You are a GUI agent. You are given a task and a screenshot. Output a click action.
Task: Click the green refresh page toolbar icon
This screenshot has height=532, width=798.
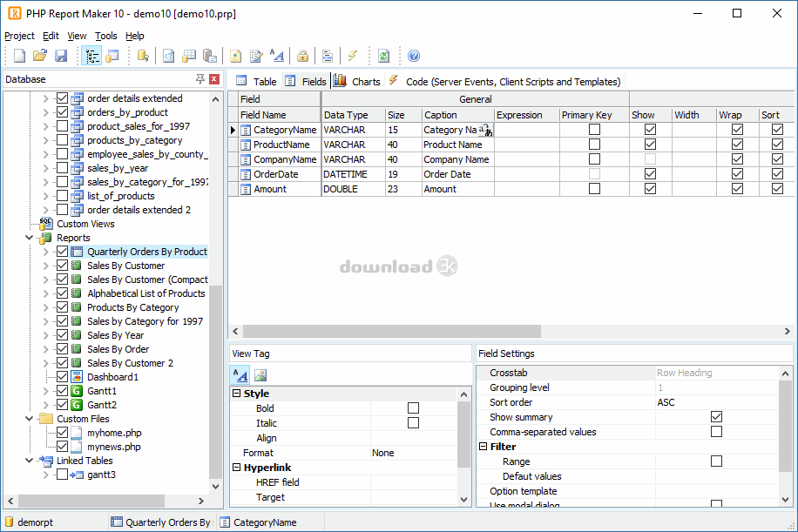click(383, 56)
